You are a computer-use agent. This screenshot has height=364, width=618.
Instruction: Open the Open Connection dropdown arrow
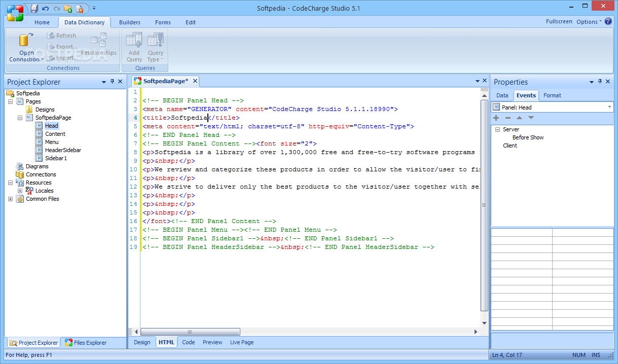point(42,60)
